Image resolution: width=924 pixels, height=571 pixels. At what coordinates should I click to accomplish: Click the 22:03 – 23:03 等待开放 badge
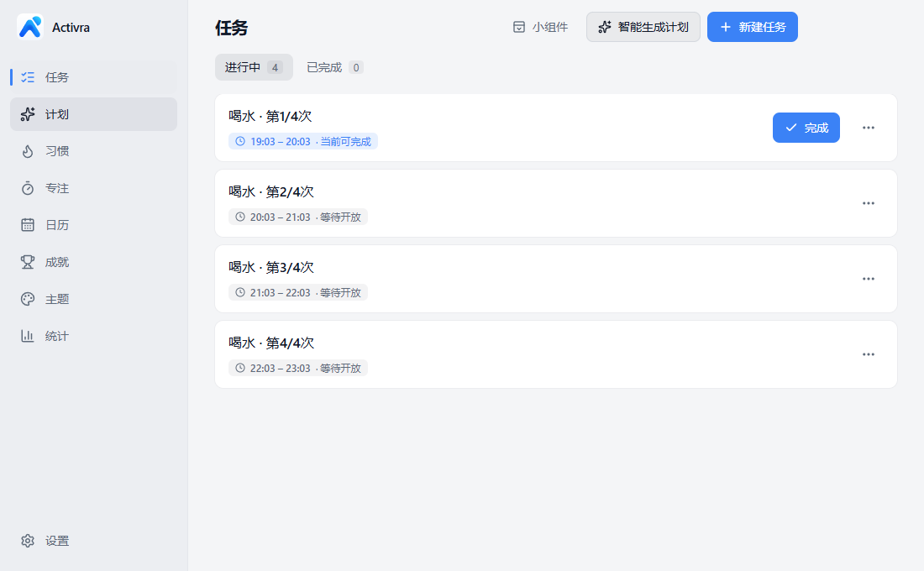pos(298,368)
